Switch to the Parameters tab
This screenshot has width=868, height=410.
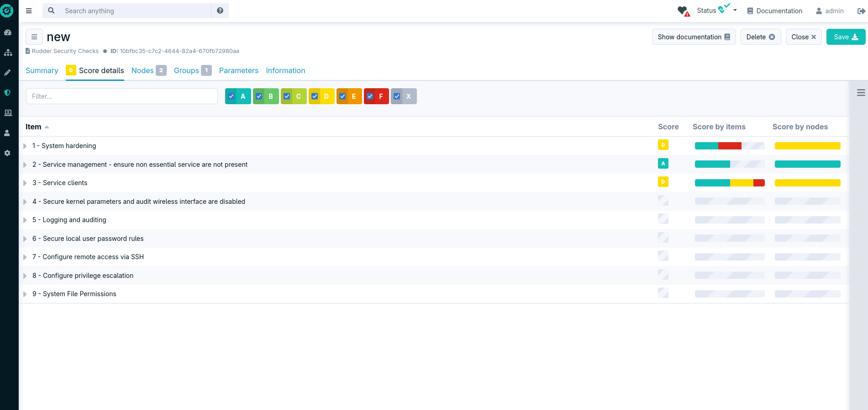(238, 70)
